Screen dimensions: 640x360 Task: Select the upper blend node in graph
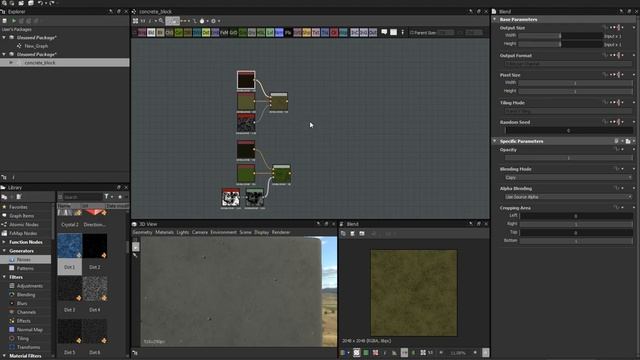coord(279,102)
